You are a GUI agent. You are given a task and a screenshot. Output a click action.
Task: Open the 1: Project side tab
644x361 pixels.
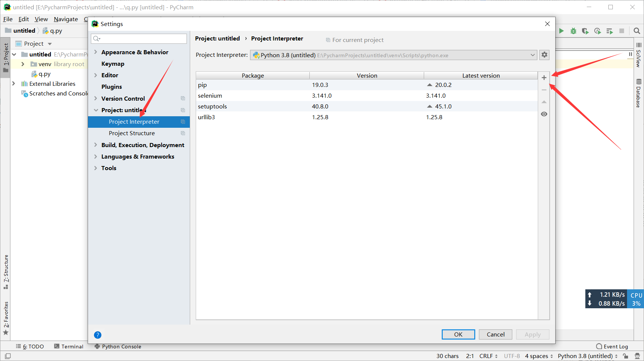tap(6, 58)
